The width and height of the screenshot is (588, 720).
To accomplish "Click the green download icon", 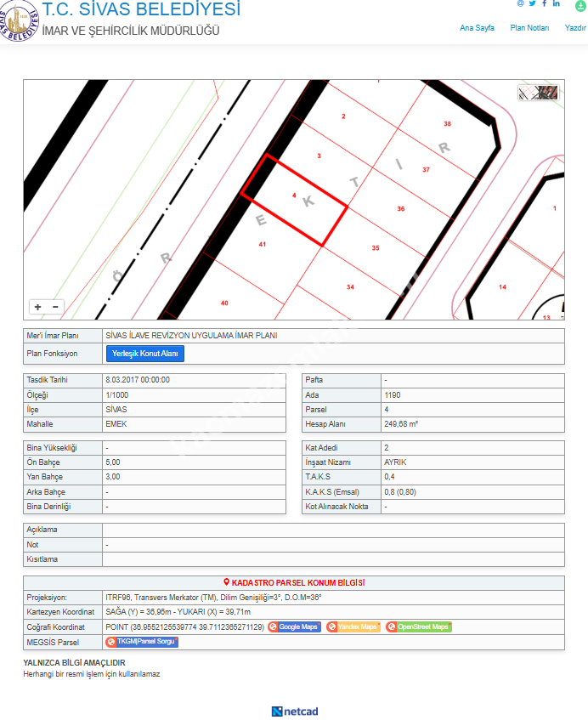I will (580, 4).
